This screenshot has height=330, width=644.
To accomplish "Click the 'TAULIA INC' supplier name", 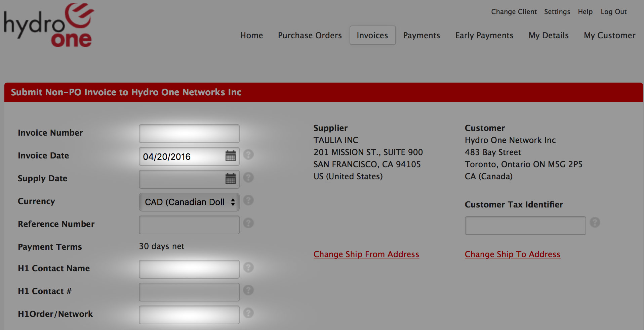I will (336, 140).
